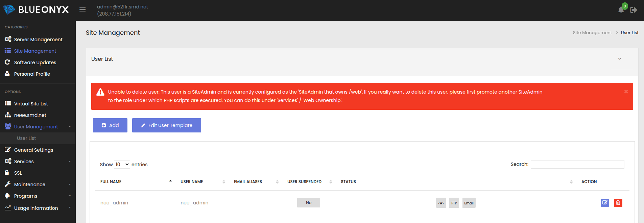The height and width of the screenshot is (223, 644).
Task: Click the FTP status badge
Action: [454, 203]
